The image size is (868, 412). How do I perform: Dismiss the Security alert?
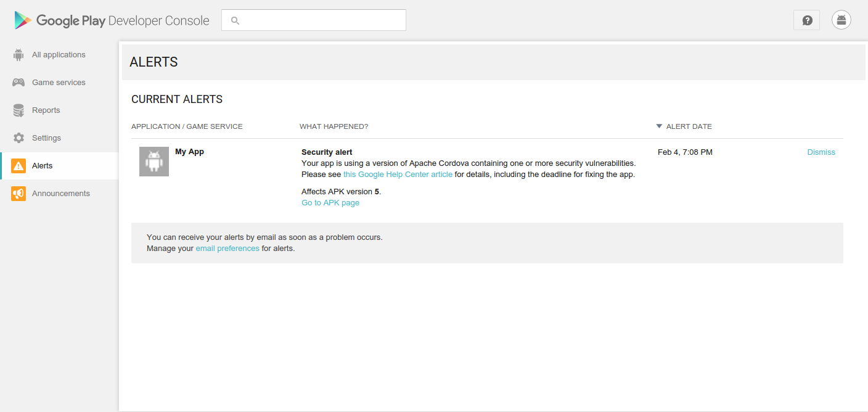click(x=821, y=152)
